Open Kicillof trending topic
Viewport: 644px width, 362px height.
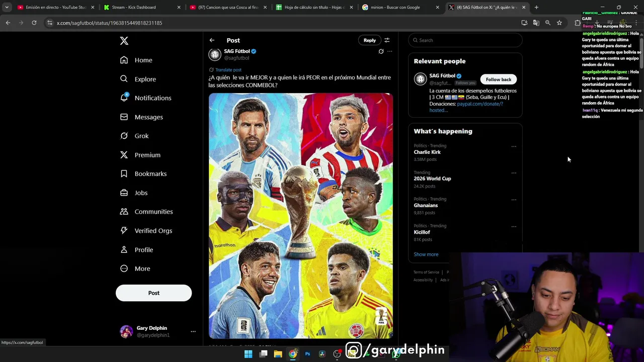(x=422, y=232)
